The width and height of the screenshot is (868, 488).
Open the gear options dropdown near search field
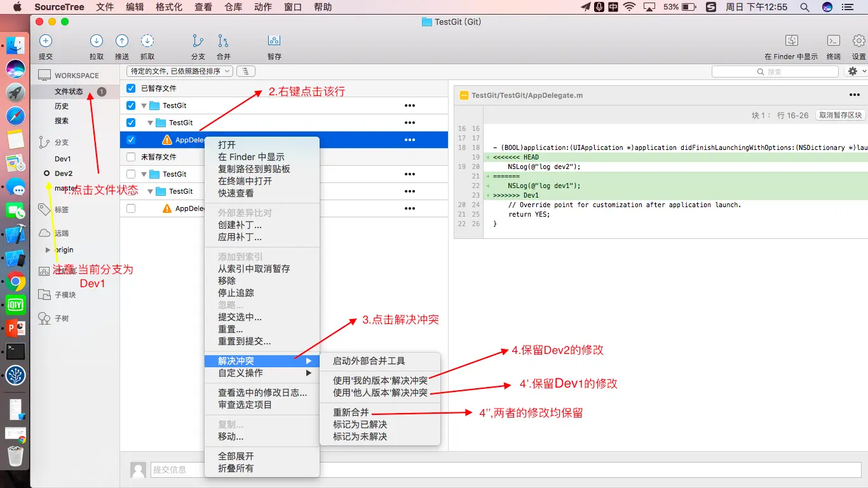[x=856, y=71]
